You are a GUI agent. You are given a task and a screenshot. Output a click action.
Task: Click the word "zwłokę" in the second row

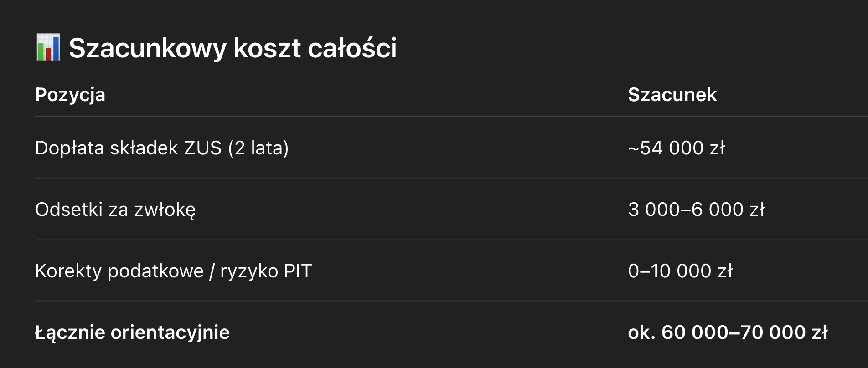coord(165,210)
